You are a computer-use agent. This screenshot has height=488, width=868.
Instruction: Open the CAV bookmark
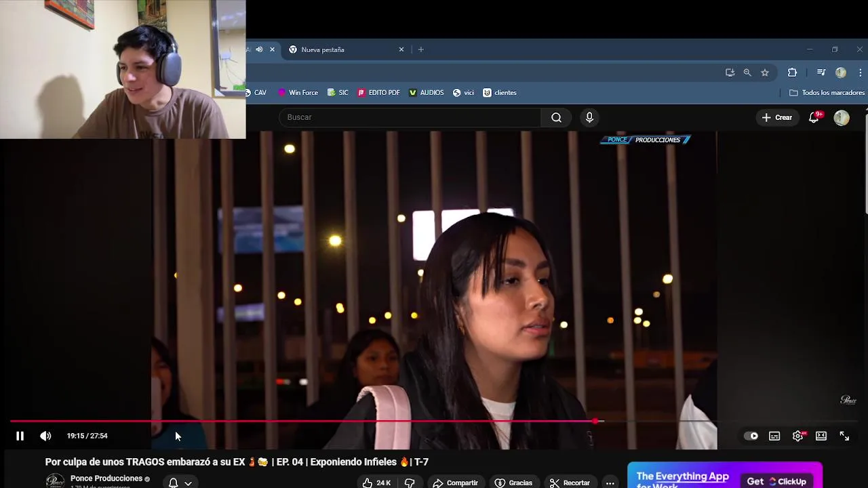click(x=257, y=93)
